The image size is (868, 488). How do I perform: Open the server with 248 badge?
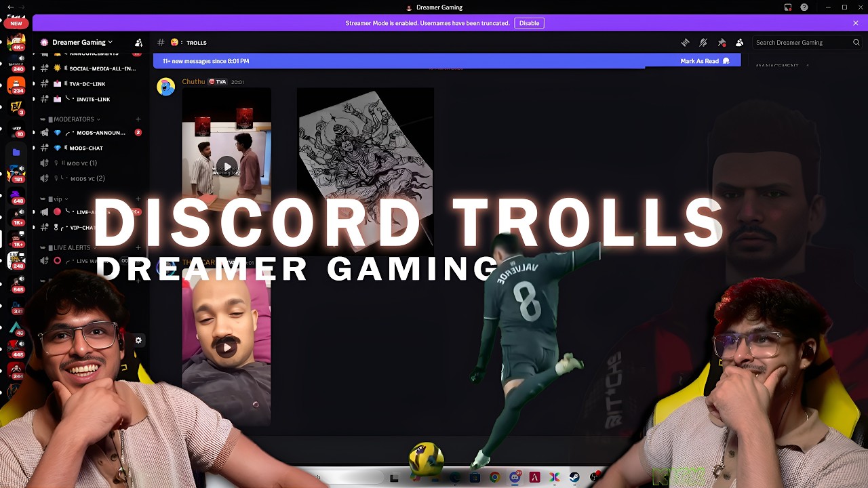[x=16, y=260]
